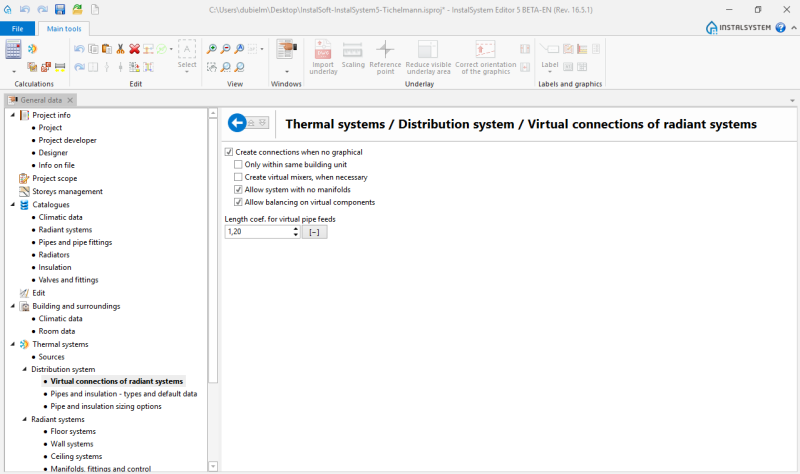Click the open folder icon in the title bar
This screenshot has width=800, height=474.
[x=77, y=10]
